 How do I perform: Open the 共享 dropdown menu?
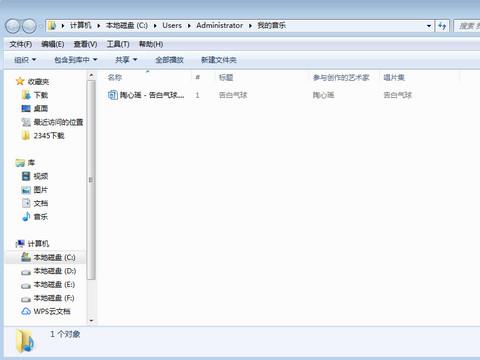point(126,60)
